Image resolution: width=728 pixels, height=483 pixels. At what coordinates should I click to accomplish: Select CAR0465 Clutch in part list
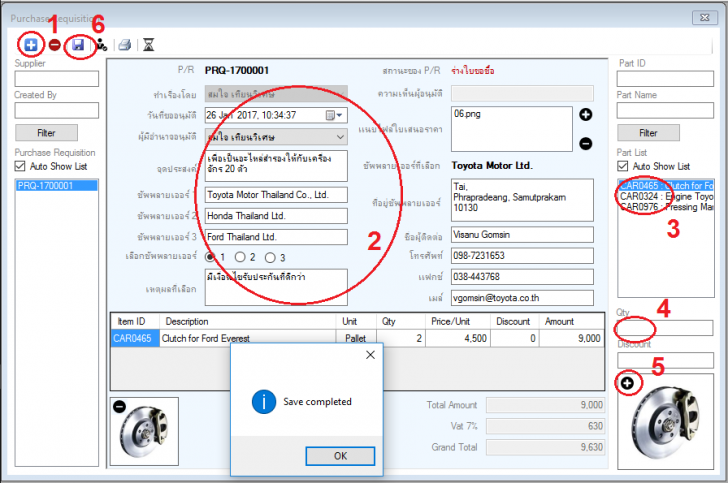[666, 185]
